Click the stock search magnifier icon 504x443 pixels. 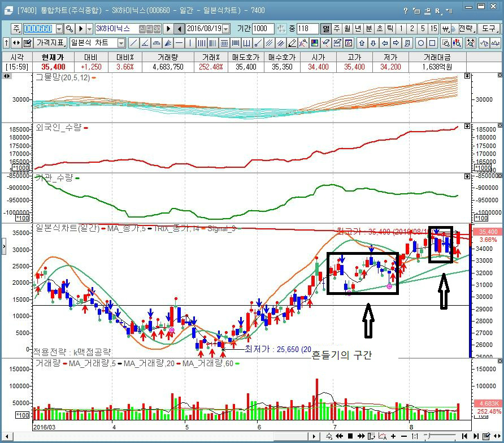click(69, 29)
